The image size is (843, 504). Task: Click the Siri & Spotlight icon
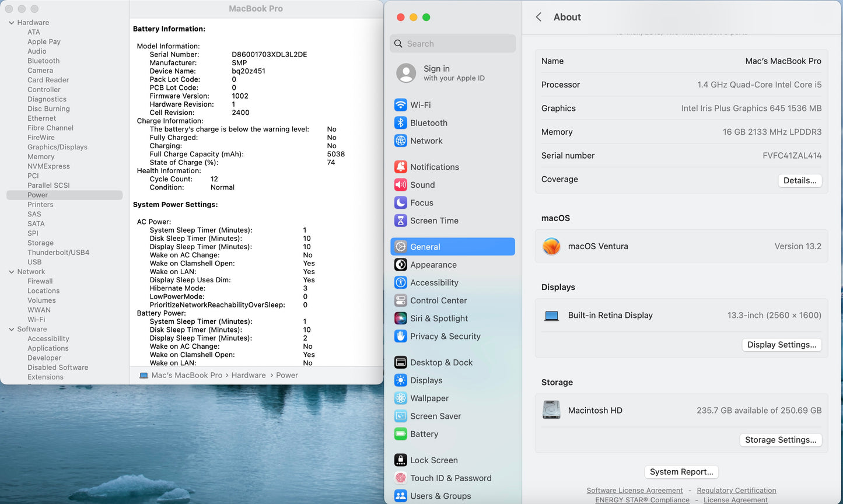[401, 318]
